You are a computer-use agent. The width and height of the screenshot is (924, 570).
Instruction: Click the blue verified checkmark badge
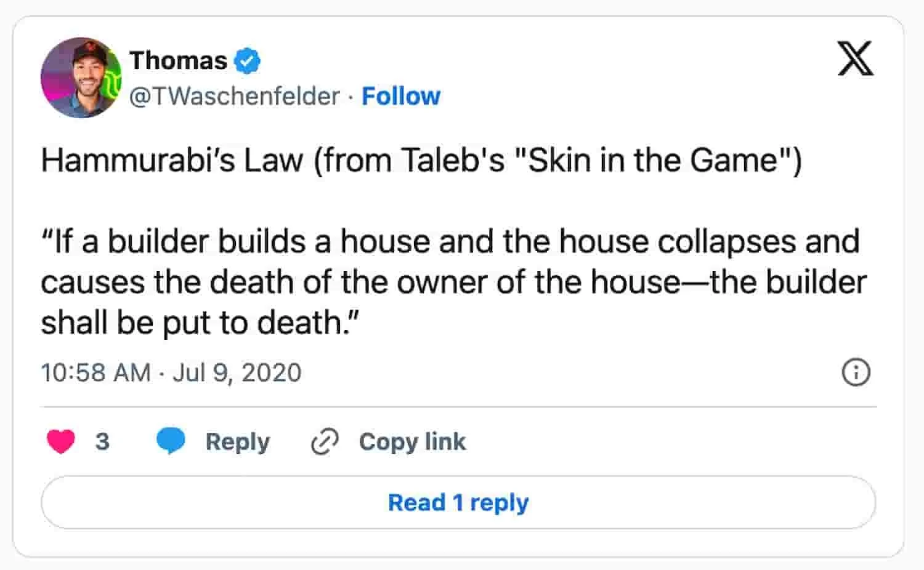(248, 61)
